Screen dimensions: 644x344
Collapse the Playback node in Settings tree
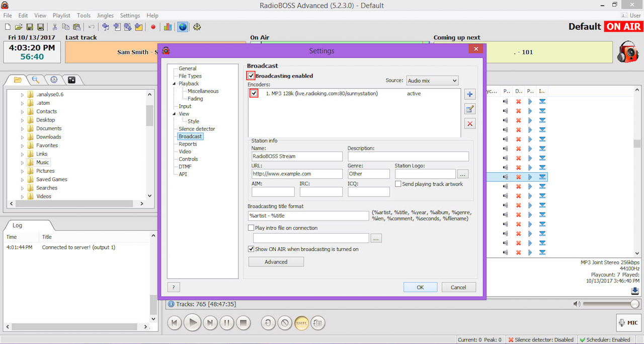pos(174,84)
